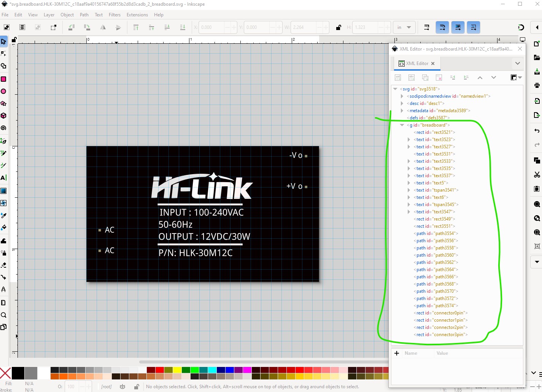
Task: Toggle move gradients with objects
Action: coord(458,27)
